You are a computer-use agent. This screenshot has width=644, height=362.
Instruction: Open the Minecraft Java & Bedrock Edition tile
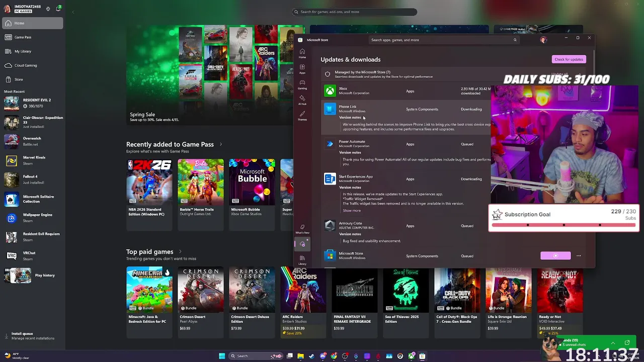(x=149, y=303)
